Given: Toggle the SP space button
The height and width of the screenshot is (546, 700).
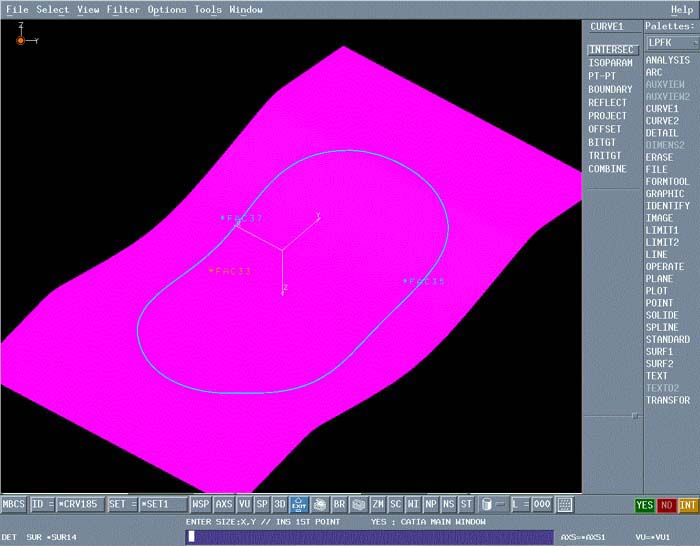Looking at the screenshot, I should [x=262, y=504].
